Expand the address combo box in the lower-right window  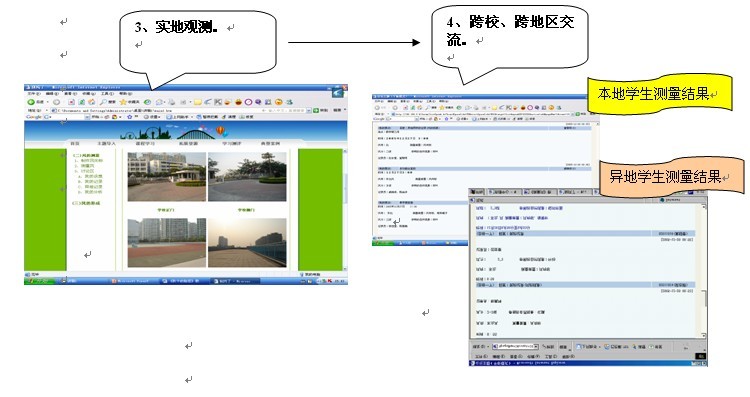[x=536, y=346]
